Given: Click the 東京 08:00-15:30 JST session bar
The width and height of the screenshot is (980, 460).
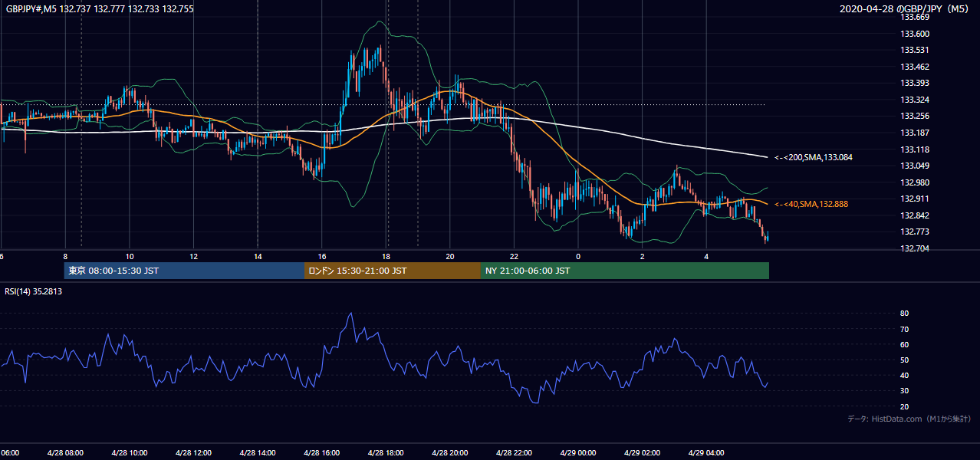Looking at the screenshot, I should [184, 271].
